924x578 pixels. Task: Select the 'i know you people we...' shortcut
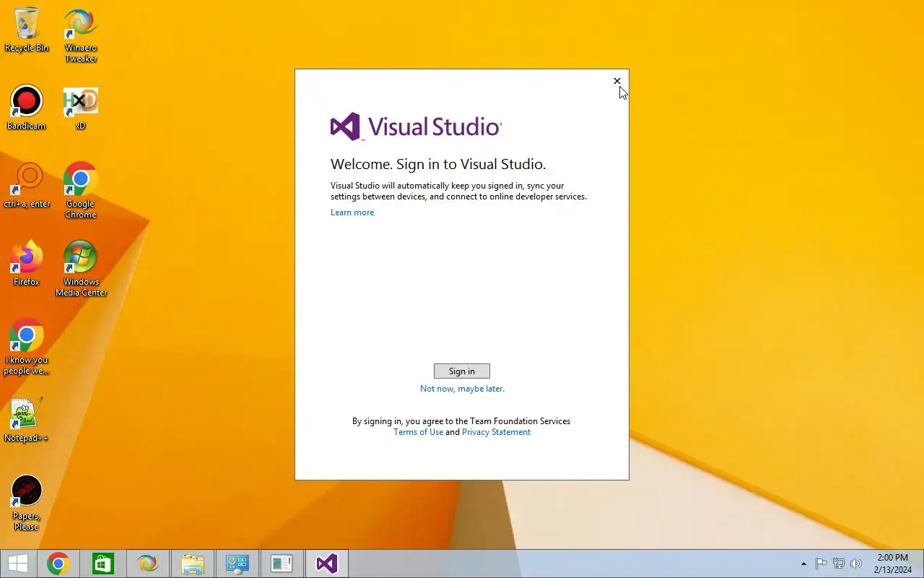coord(27,347)
